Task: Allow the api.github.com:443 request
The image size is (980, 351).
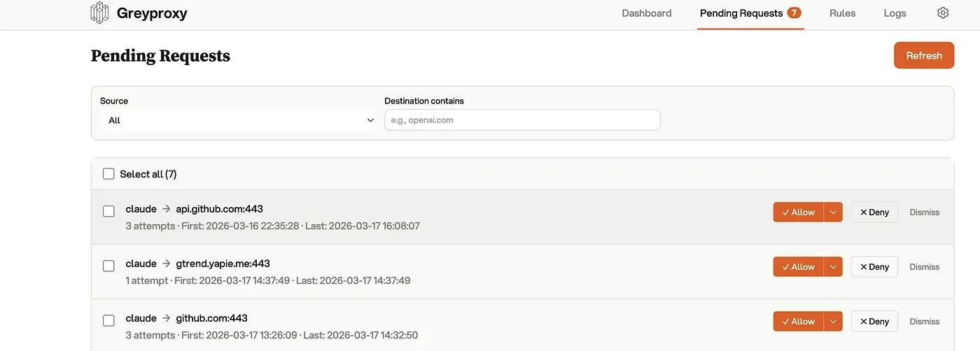Action: coord(798,212)
